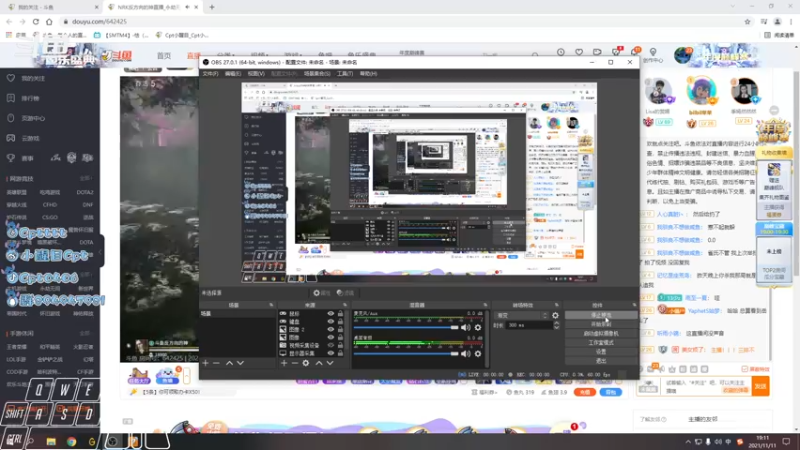Image resolution: width=800 pixels, height=450 pixels.
Task: Open desktop audio settings gear
Action: (x=478, y=354)
